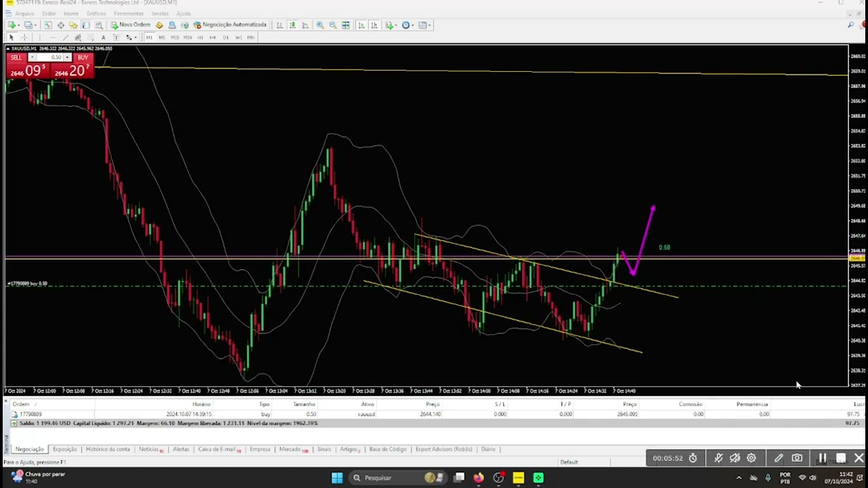Switch chart to candlesticks icon
Image resolution: width=868 pixels, height=488 pixels.
[292, 25]
